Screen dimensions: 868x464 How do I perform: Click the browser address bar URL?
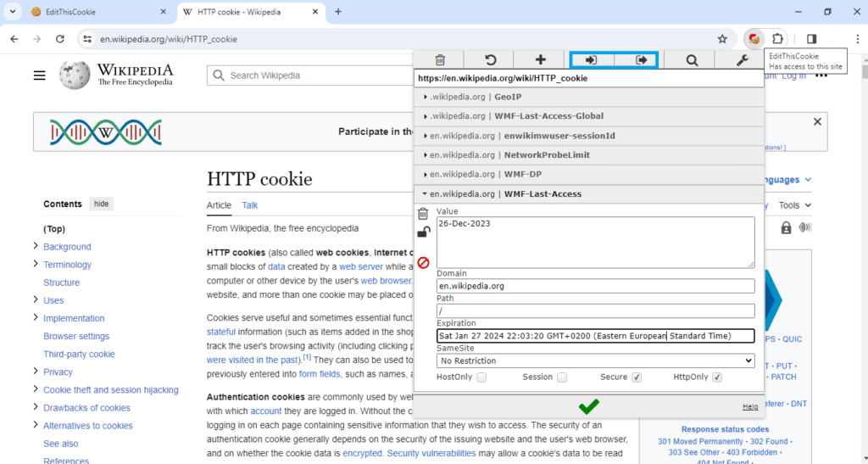[x=169, y=39]
